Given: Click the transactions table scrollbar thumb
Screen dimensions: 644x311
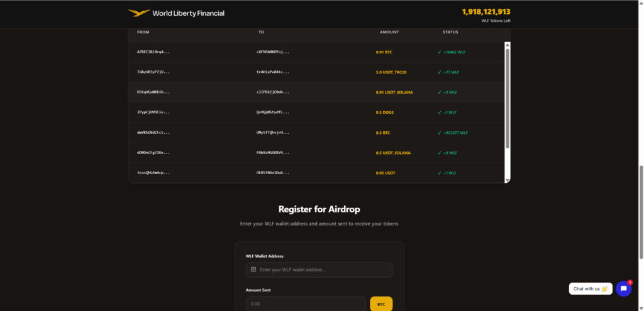Looking at the screenshot, I should [x=508, y=99].
